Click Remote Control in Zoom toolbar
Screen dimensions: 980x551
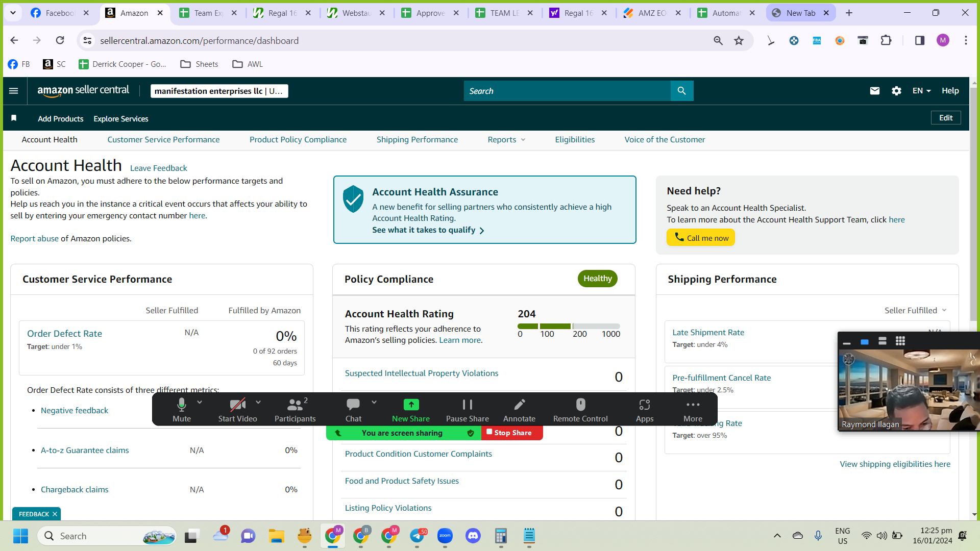580,410
